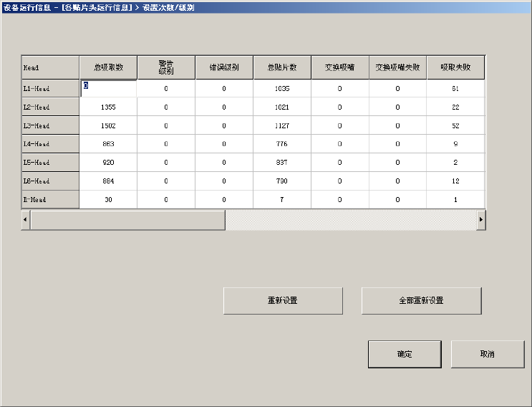Click the 警告级别 column header
The width and height of the screenshot is (532, 407).
click(x=166, y=67)
